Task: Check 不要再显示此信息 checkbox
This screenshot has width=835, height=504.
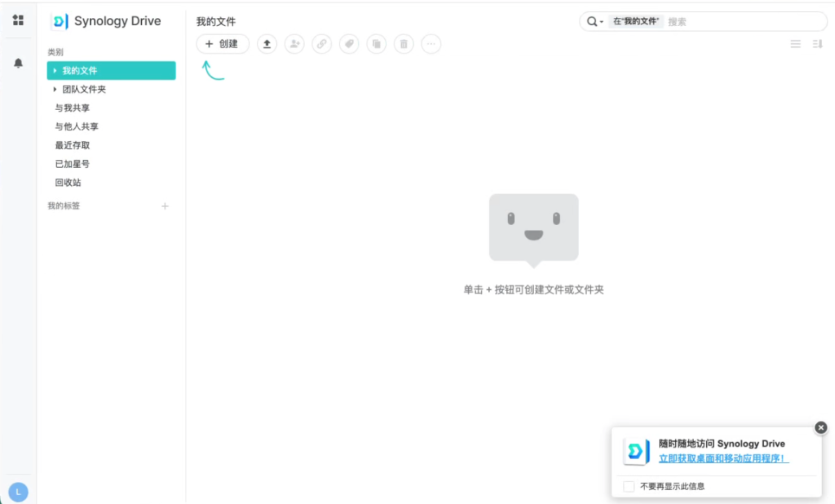Action: point(629,486)
